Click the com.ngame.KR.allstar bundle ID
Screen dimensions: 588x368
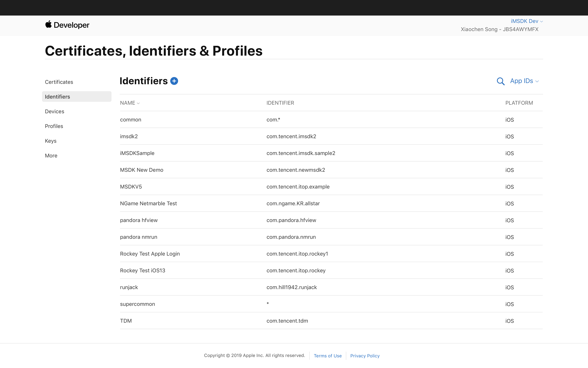tap(293, 203)
